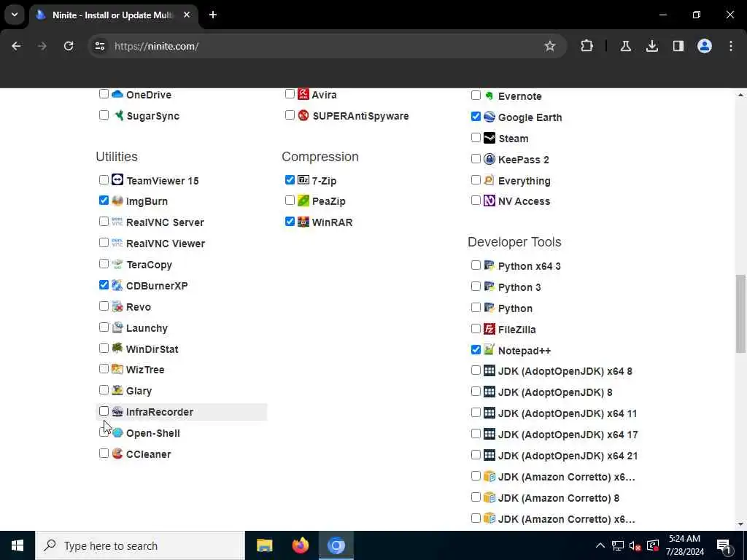This screenshot has height=560, width=747.
Task: Uncheck the ImgBurn checkbox
Action: (x=104, y=200)
